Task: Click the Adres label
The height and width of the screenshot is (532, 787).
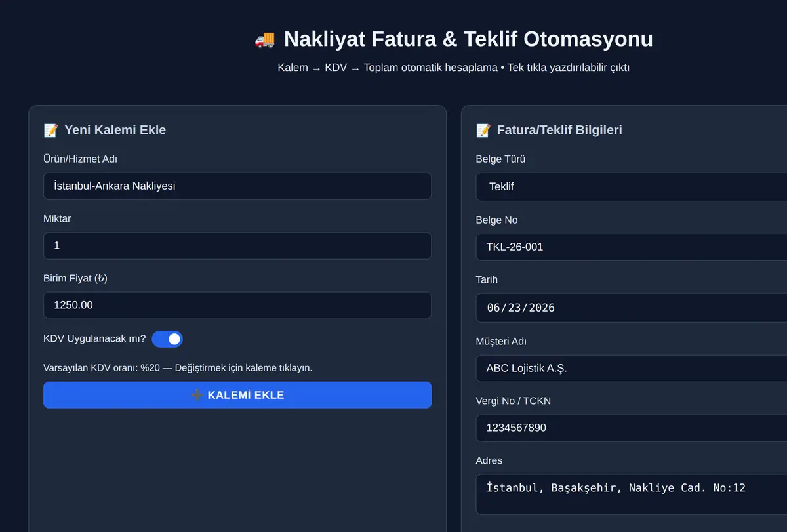Action: tap(489, 460)
